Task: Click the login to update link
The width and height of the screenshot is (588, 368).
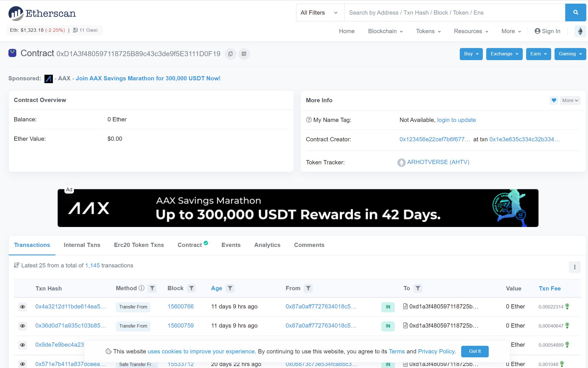Action: pos(456,120)
